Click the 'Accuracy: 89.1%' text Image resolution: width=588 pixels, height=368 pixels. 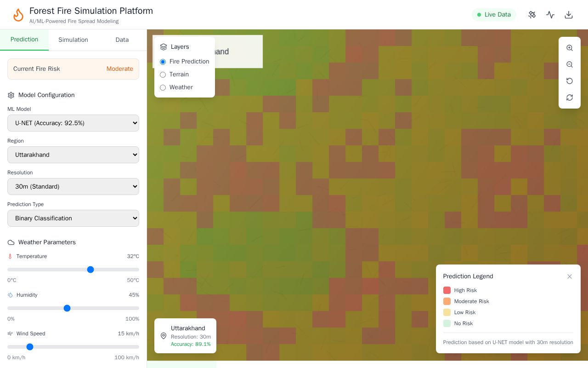pos(191,344)
